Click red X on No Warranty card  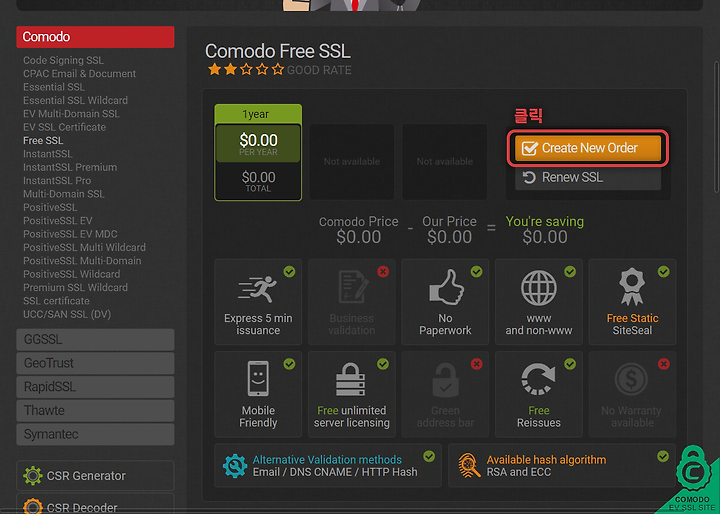(664, 364)
